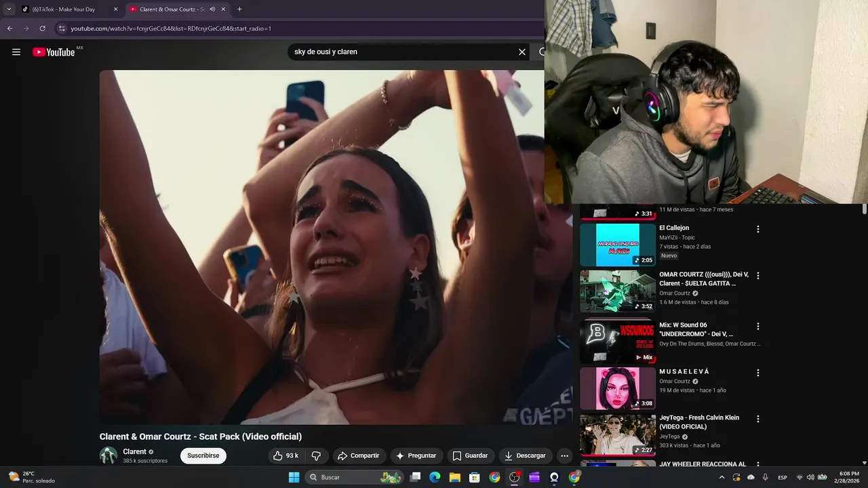
Task: Subscribe to Clarent with the Suscribirse button
Action: pos(203,455)
